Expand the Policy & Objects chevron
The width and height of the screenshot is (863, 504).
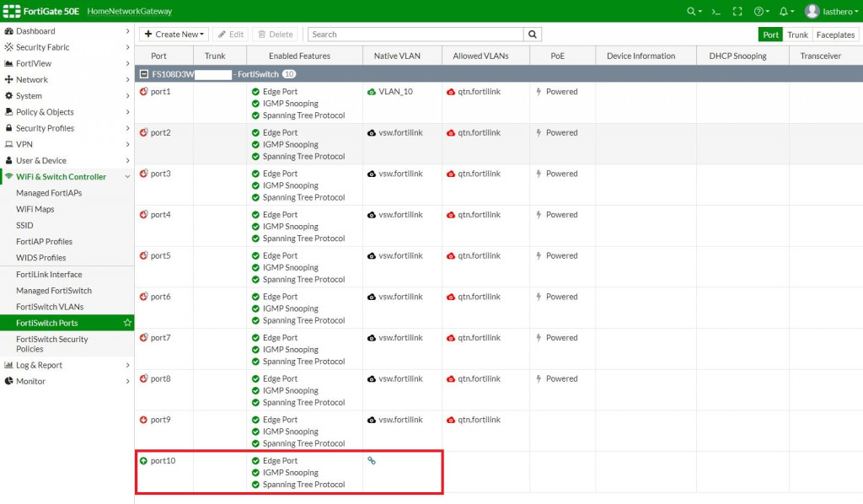pyautogui.click(x=128, y=112)
